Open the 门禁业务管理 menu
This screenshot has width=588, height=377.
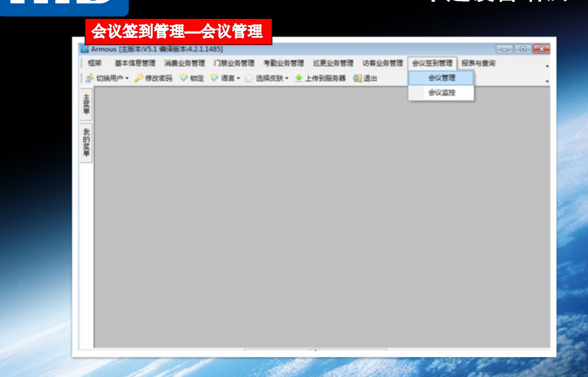[x=234, y=63]
